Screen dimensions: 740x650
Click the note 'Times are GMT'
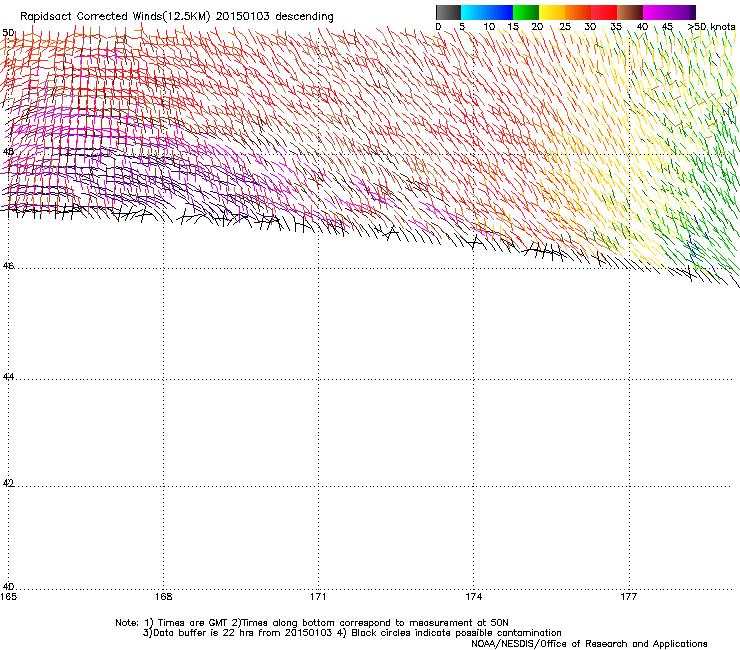point(193,623)
